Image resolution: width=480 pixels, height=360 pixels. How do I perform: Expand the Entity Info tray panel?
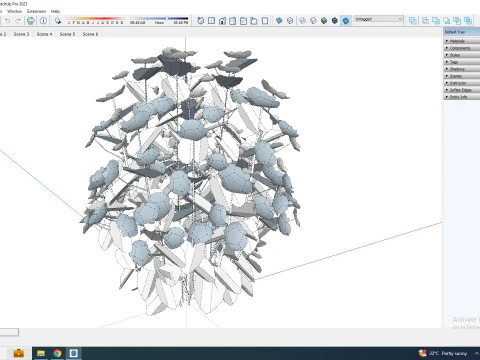coord(462,97)
